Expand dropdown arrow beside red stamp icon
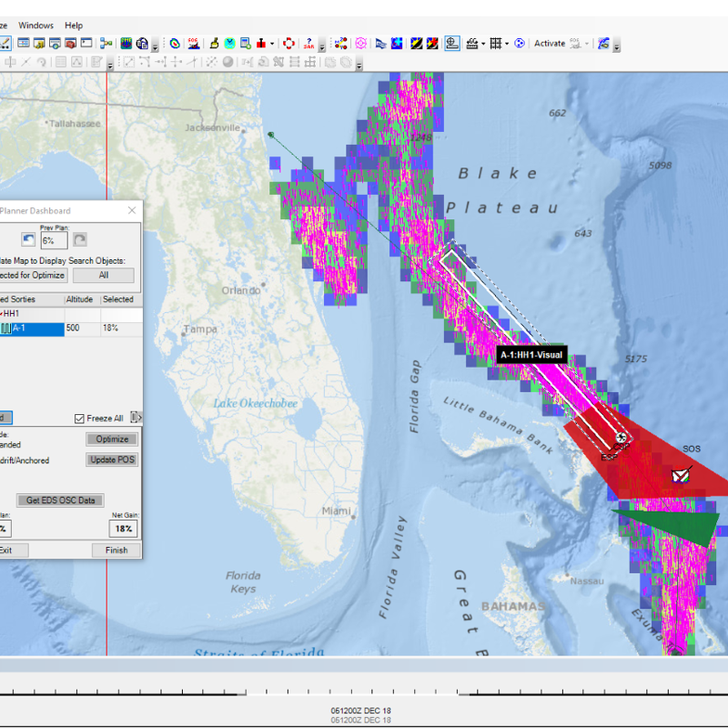728x728 pixels. (x=272, y=44)
